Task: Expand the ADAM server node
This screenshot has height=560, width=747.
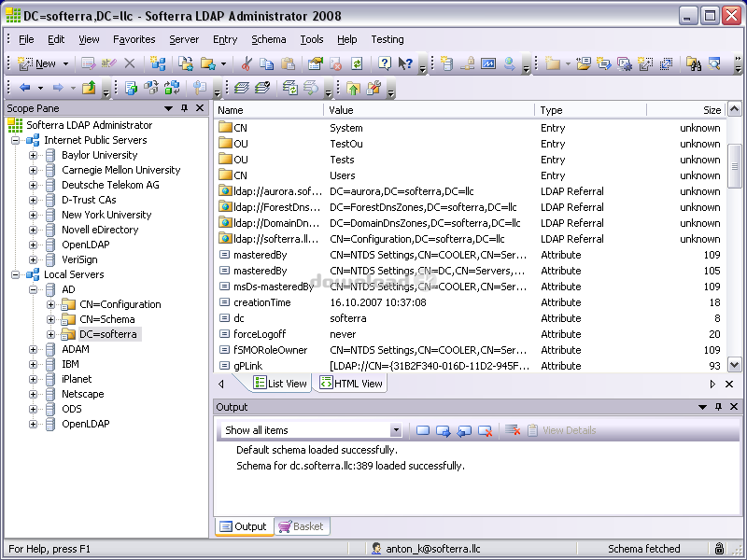Action: coord(33,349)
